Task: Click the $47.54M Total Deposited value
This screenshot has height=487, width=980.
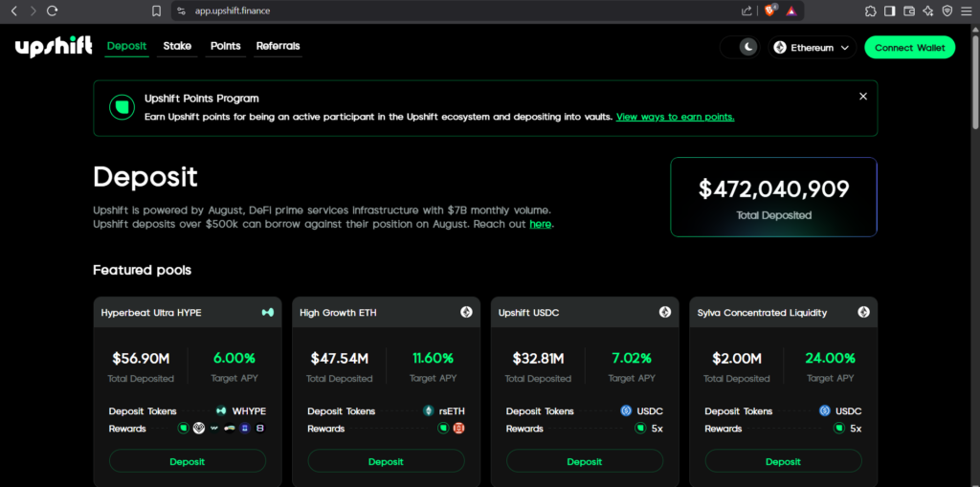Action: click(340, 358)
